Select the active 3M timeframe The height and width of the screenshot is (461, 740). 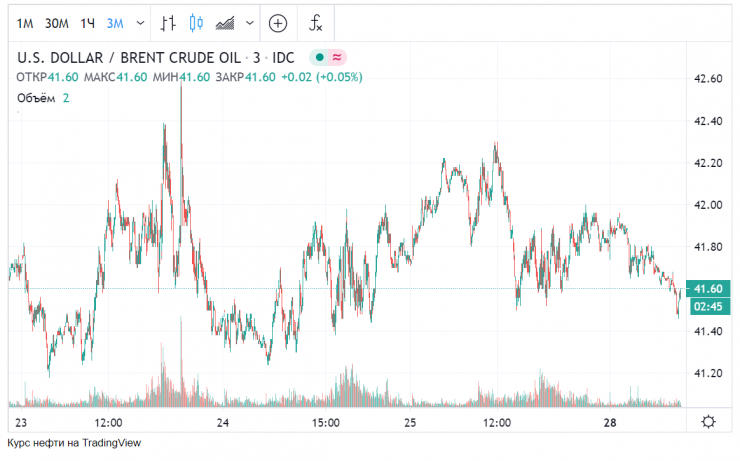(116, 22)
